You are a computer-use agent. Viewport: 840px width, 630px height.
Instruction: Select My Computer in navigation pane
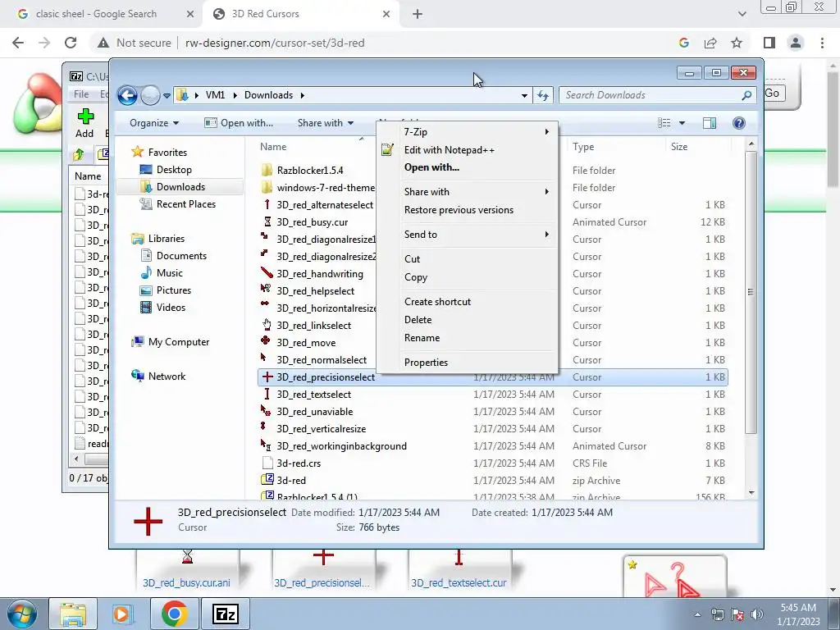click(x=178, y=342)
